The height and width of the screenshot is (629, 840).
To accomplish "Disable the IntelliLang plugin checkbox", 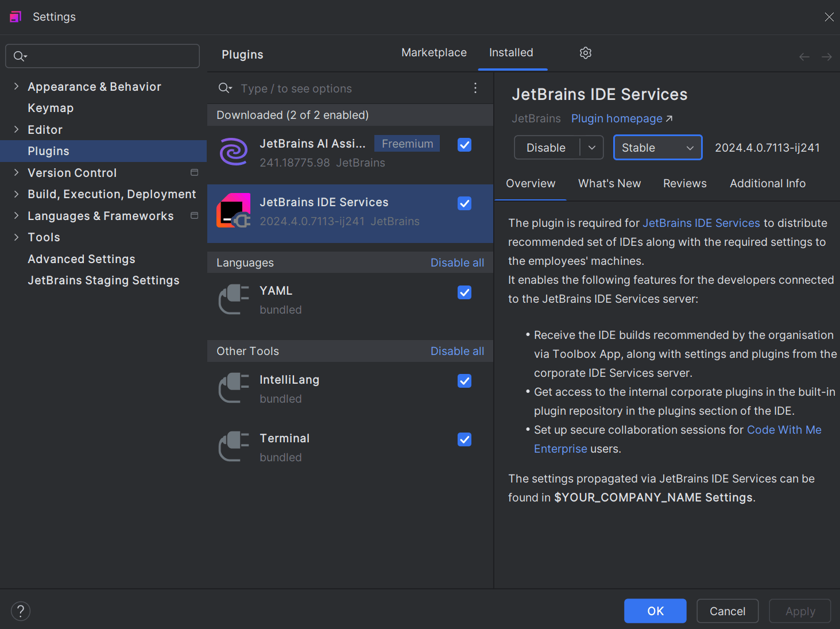I will (x=464, y=381).
